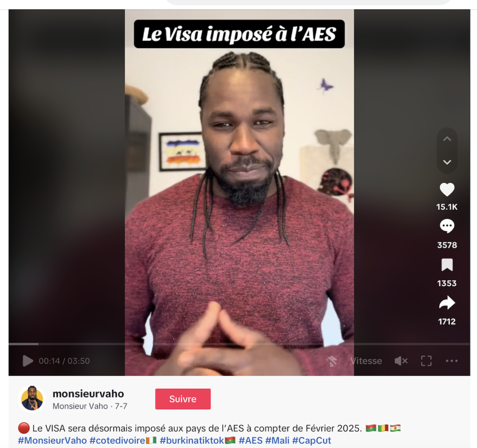
Task: Open the #cotedivoire hashtag
Action: click(x=117, y=441)
